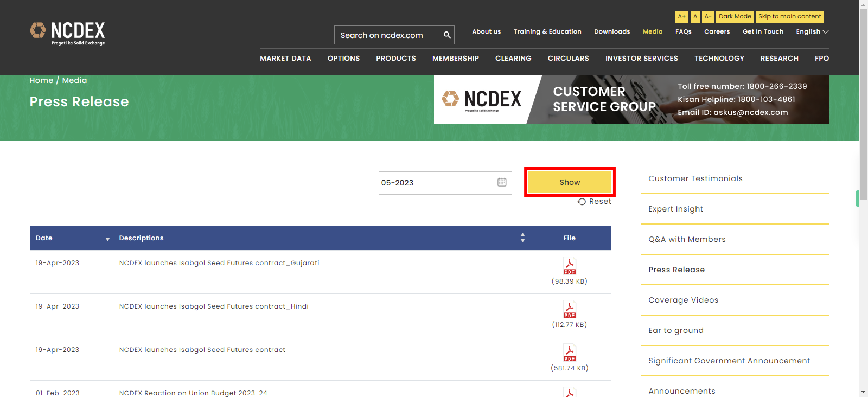Open Significant Government Announcement sidebar link
Viewport: 868px width, 397px height.
(x=729, y=361)
